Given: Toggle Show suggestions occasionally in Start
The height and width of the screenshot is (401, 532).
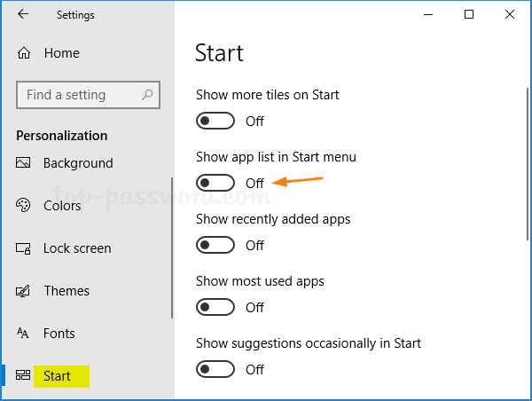Looking at the screenshot, I should [216, 369].
